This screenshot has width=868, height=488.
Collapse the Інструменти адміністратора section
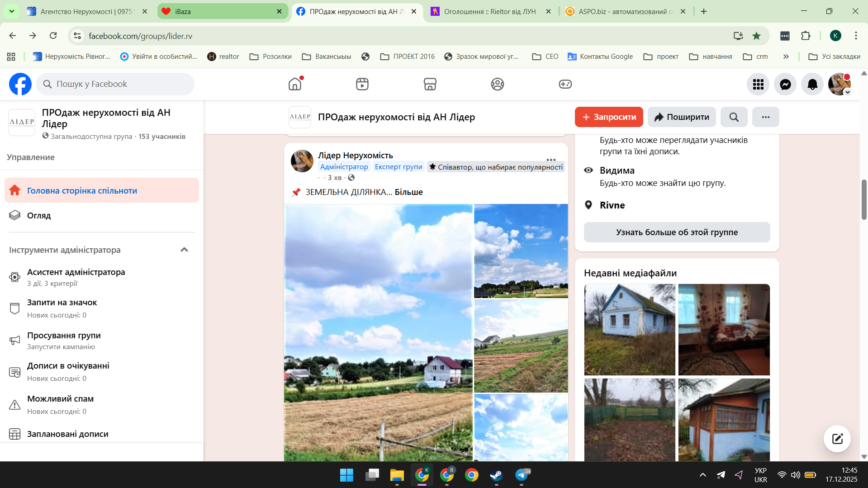coord(184,250)
